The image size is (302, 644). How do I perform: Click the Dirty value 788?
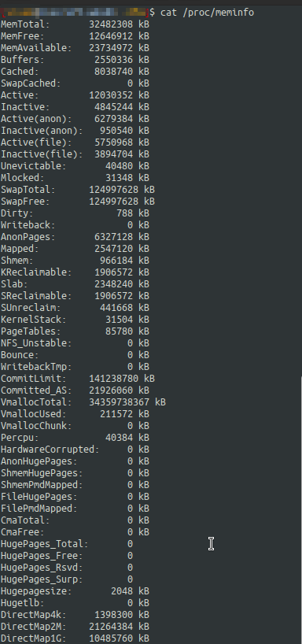(x=125, y=213)
